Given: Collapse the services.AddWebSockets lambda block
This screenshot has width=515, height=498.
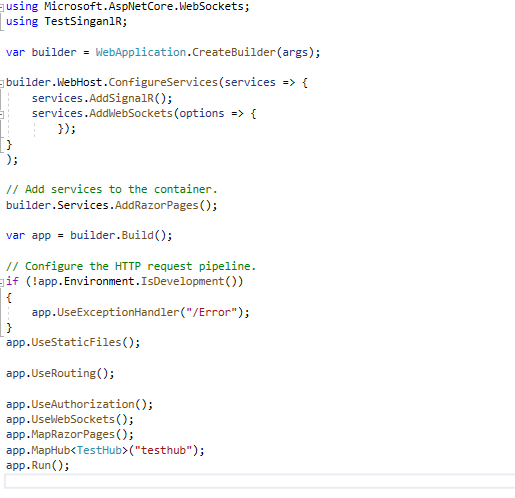Looking at the screenshot, I should [2, 114].
